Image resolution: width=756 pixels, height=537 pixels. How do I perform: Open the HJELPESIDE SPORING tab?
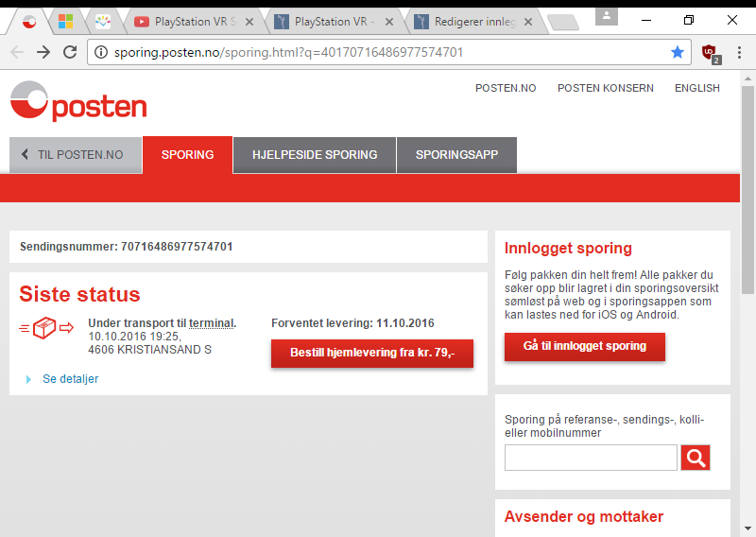tap(315, 155)
